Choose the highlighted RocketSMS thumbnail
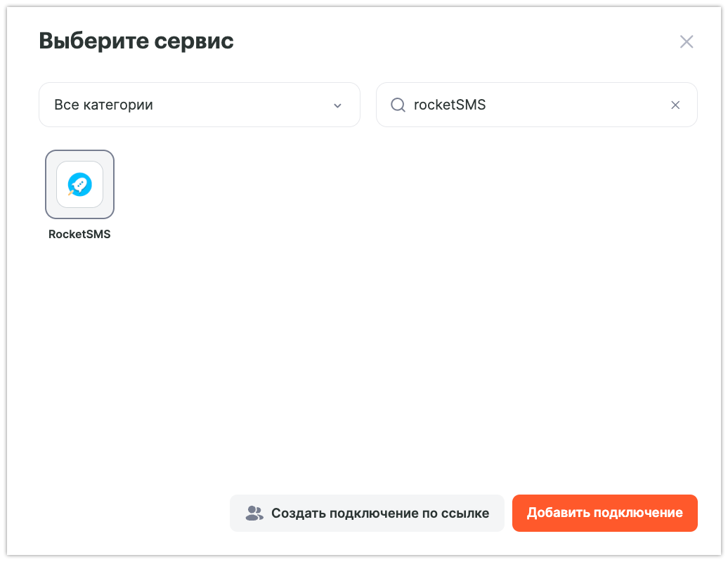Screen dimensions: 728x562 79,184
